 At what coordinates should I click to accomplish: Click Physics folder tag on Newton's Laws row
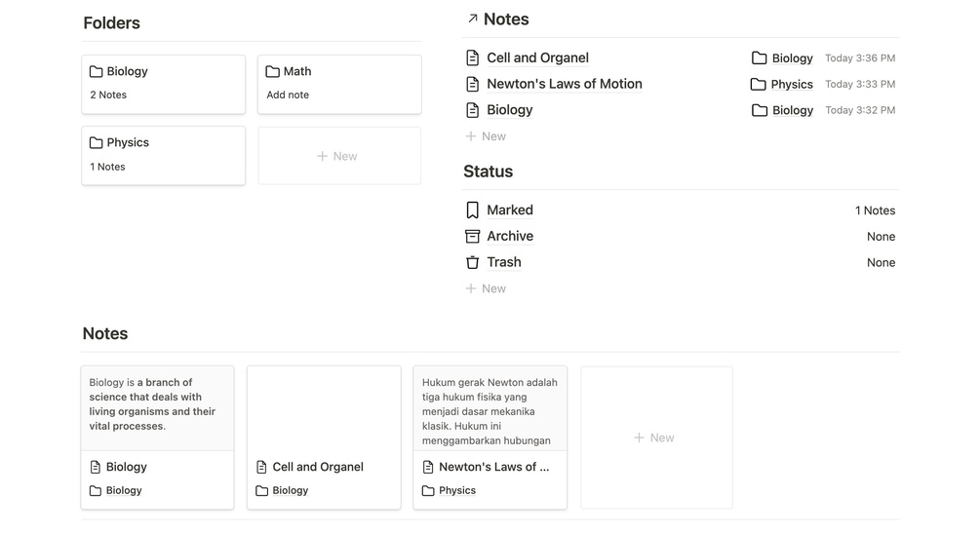tap(782, 85)
